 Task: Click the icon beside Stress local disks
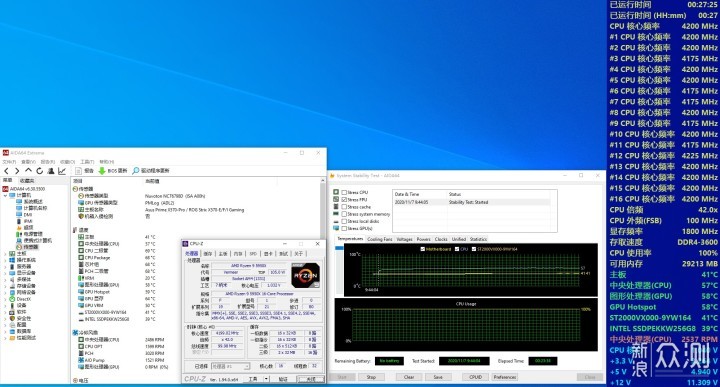coord(336,221)
